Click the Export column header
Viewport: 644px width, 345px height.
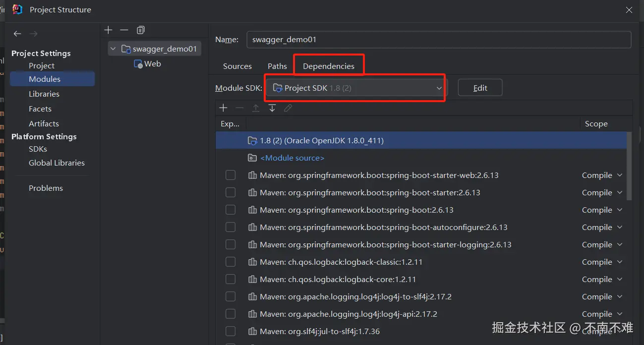point(230,123)
